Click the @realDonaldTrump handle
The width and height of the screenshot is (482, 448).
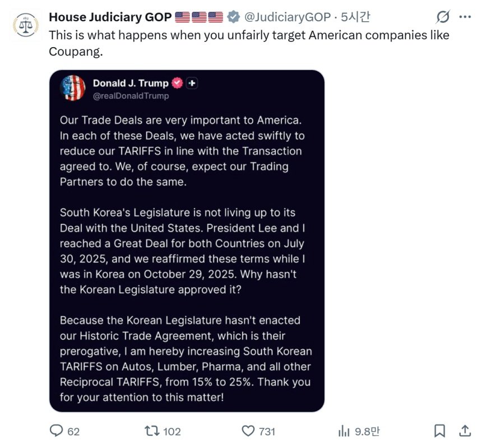point(131,96)
